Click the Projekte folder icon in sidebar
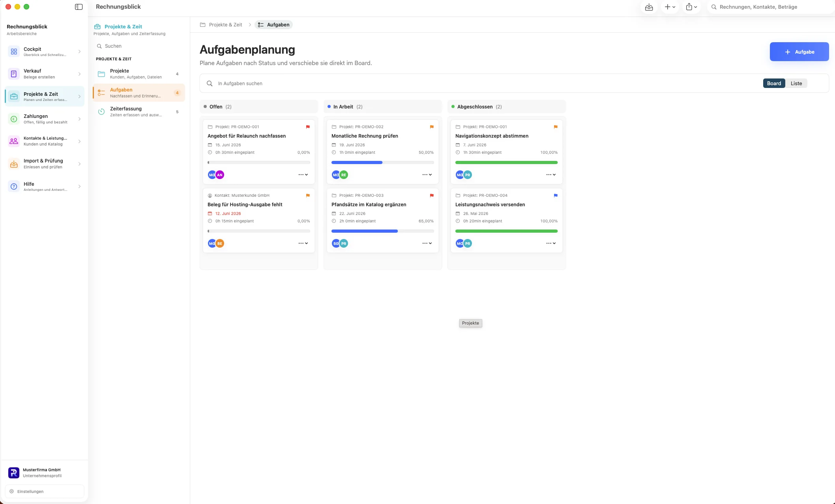 click(x=101, y=74)
